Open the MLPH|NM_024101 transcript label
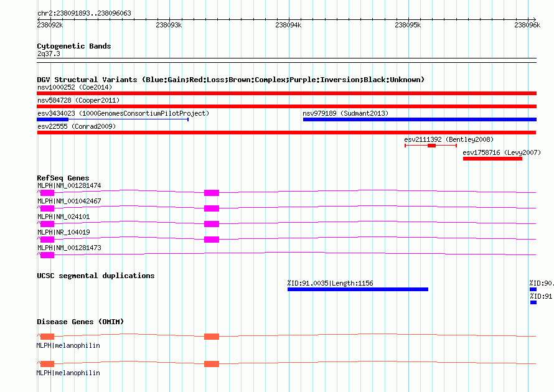The image size is (554, 392). (x=63, y=217)
